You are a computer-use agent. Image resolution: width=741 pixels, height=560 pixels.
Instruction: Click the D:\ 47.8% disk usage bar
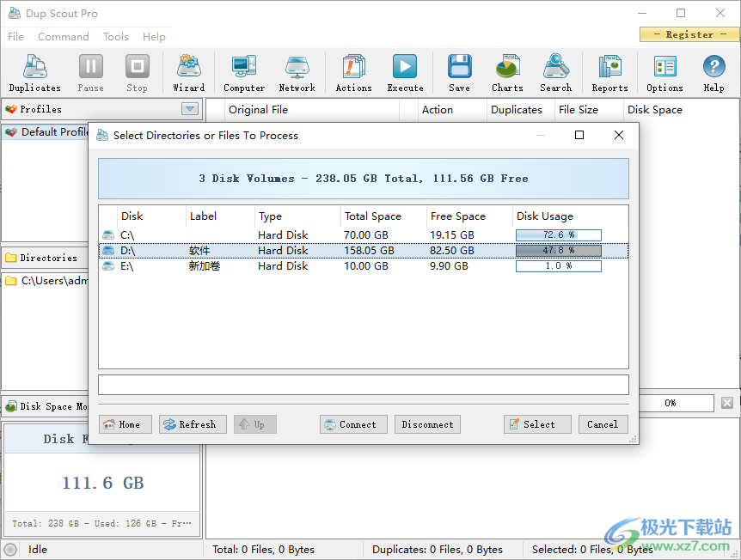point(559,251)
